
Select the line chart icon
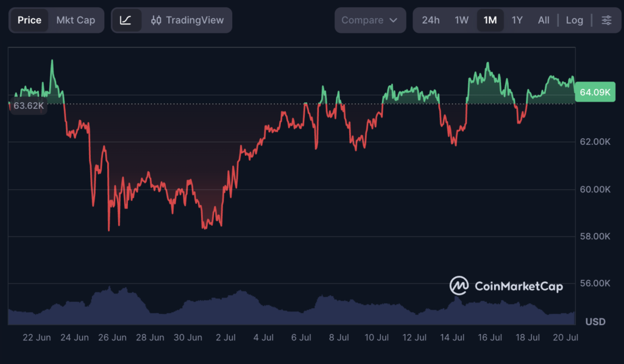point(126,20)
